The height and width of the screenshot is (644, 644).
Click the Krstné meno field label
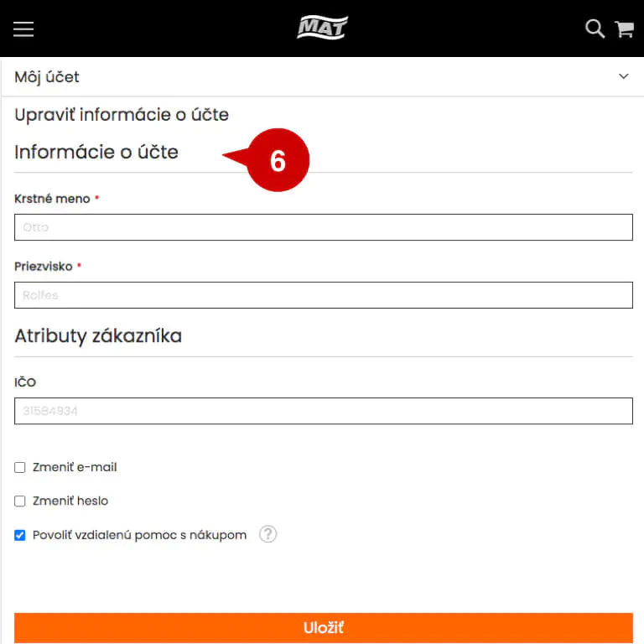click(x=52, y=199)
